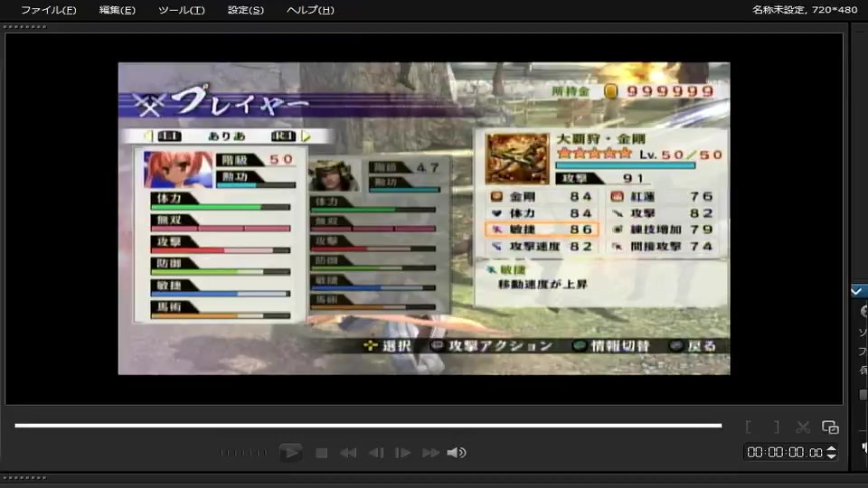Jump to the start with the rewind button

pos(347,453)
